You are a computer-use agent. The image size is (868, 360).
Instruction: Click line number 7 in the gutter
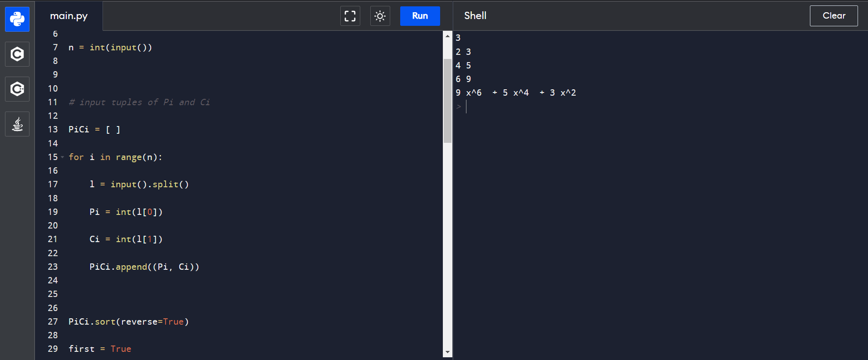[55, 48]
